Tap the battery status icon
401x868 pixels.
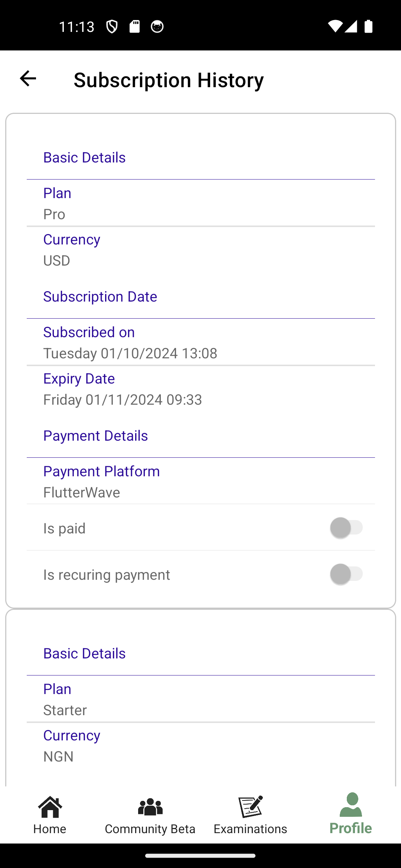(x=368, y=26)
